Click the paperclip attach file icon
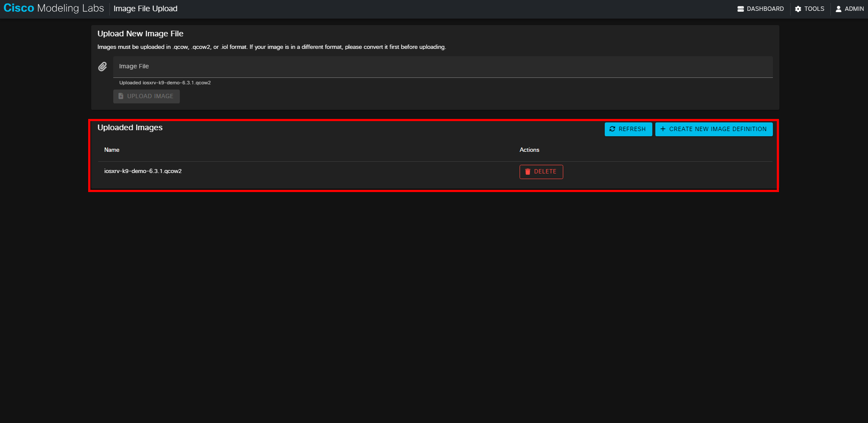The width and height of the screenshot is (868, 423). click(102, 67)
